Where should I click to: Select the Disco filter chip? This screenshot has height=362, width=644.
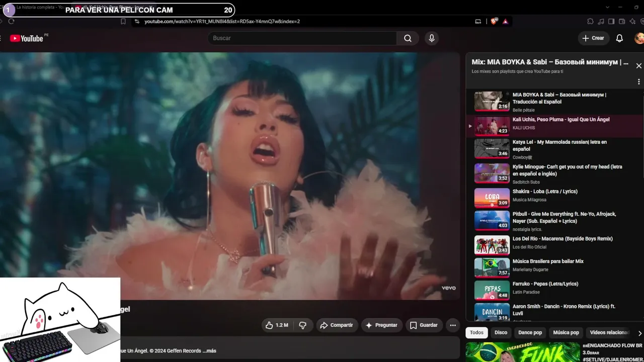501,332
